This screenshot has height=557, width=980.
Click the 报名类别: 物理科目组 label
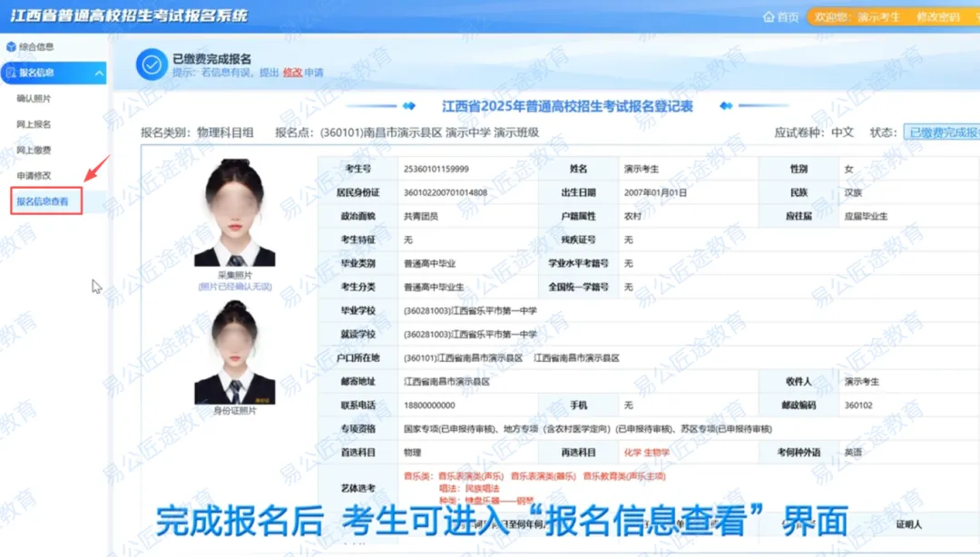pyautogui.click(x=197, y=132)
